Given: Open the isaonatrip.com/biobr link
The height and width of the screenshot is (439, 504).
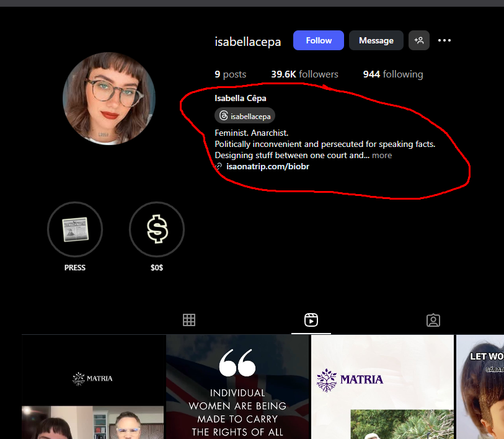Looking at the screenshot, I should 267,167.
